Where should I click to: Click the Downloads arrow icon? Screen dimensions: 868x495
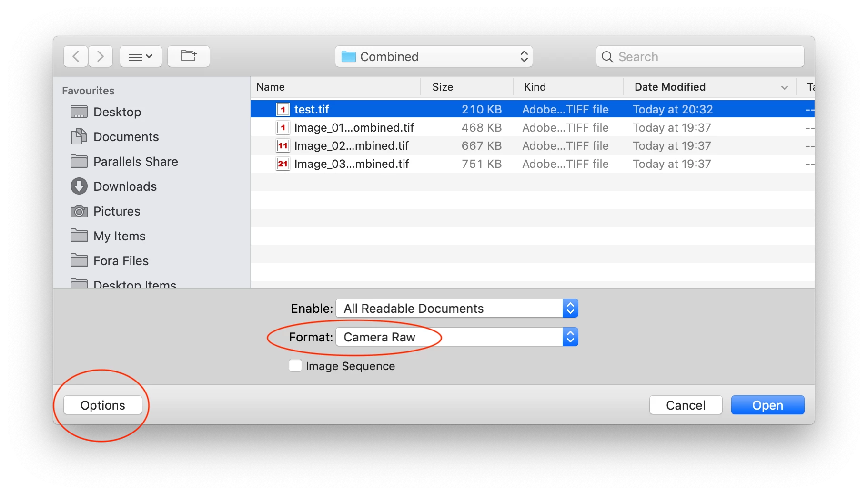[x=79, y=186]
